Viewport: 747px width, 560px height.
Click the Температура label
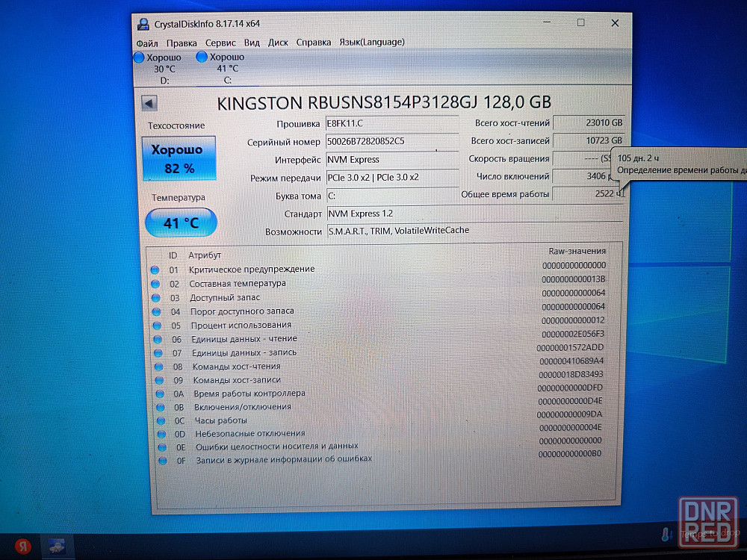pos(179,198)
